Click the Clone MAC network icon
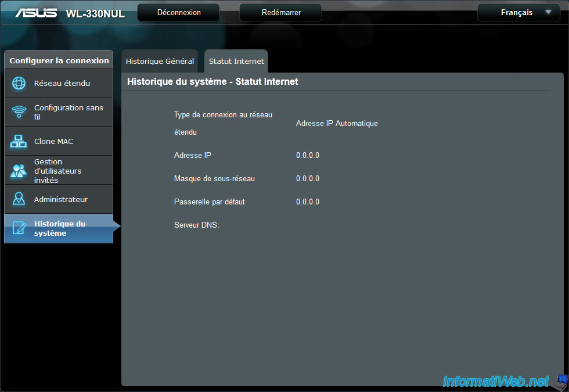This screenshot has height=392, width=569. pyautogui.click(x=19, y=141)
